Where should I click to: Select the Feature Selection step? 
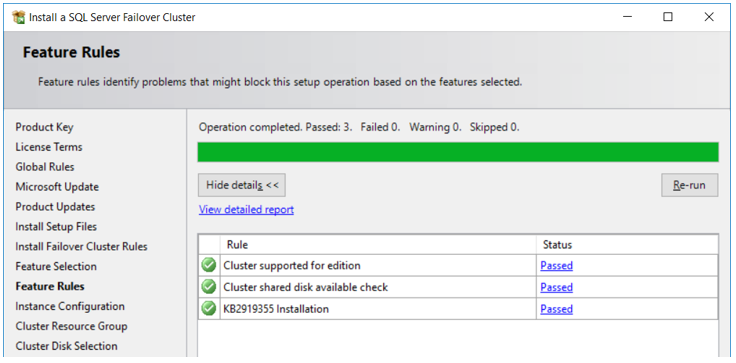pyautogui.click(x=56, y=266)
